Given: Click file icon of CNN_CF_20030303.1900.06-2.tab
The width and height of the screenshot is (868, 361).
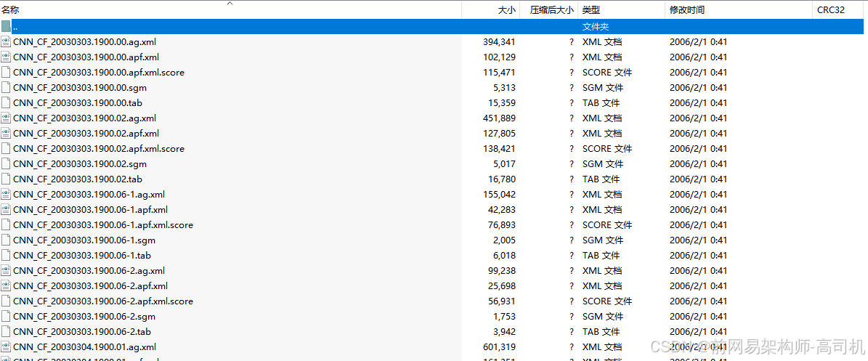Looking at the screenshot, I should tap(6, 332).
